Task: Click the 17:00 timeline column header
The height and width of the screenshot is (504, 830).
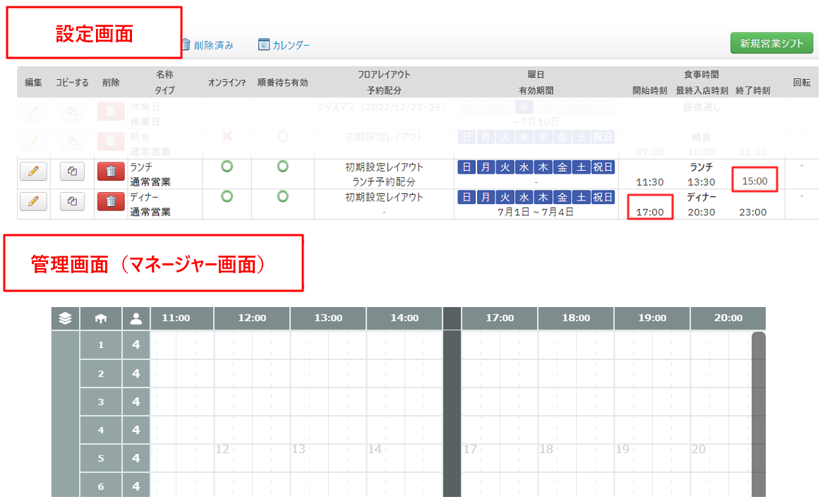Action: [500, 318]
